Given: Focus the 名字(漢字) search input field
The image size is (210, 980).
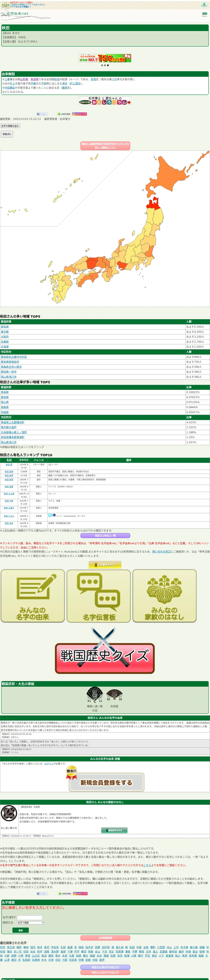Looking at the screenshot, I should tap(30, 918).
